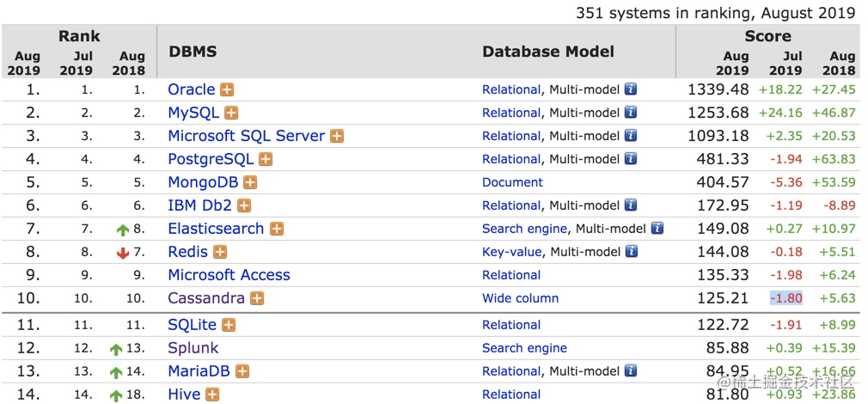Open the plus icon next to Oracle
The width and height of the screenshot is (868, 404).
(x=226, y=89)
